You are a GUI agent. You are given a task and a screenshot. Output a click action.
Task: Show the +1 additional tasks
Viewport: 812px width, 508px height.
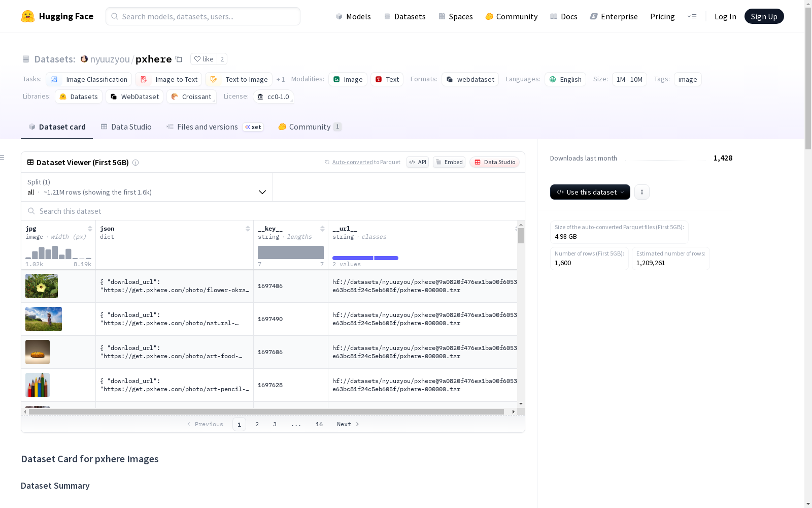click(x=281, y=79)
